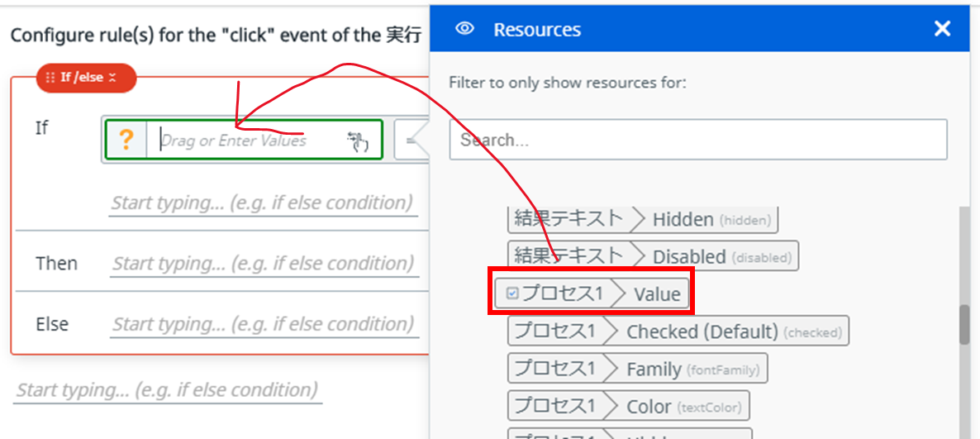Select プロセス1 Checked (Default) resource
Screen dimensions: 980x439
click(x=678, y=332)
